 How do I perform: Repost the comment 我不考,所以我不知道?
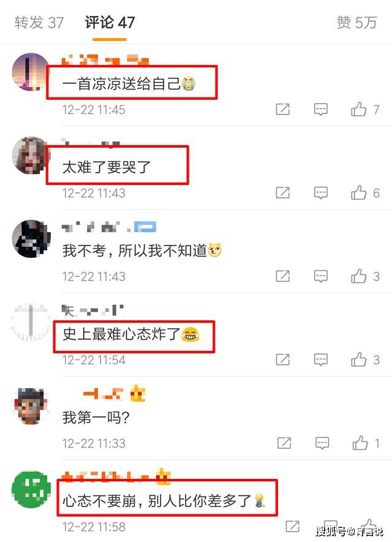[x=283, y=277]
